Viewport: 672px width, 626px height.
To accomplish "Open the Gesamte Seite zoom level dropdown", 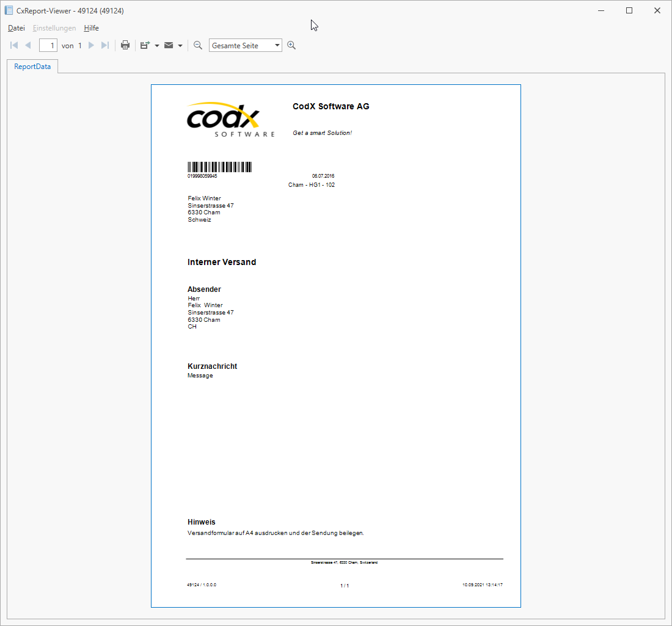I will pyautogui.click(x=277, y=45).
